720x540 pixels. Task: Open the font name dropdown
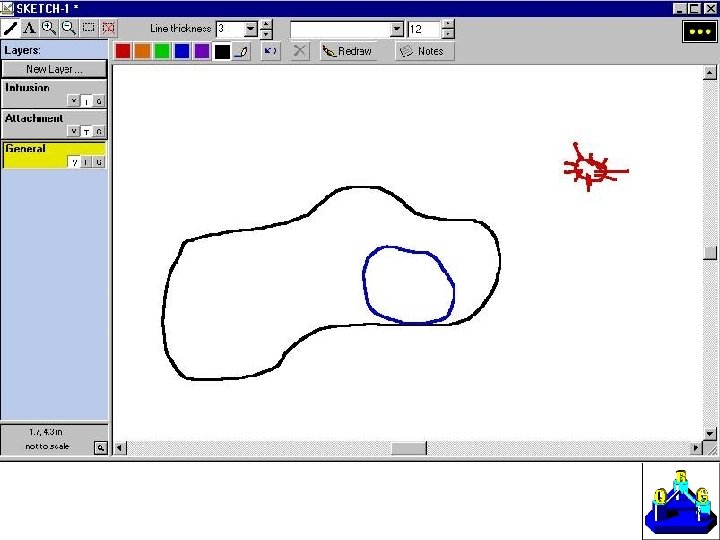click(397, 29)
